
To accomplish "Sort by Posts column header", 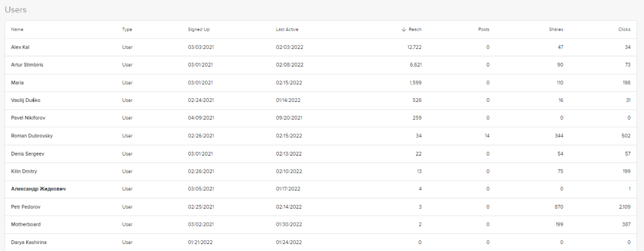I will coord(484,29).
